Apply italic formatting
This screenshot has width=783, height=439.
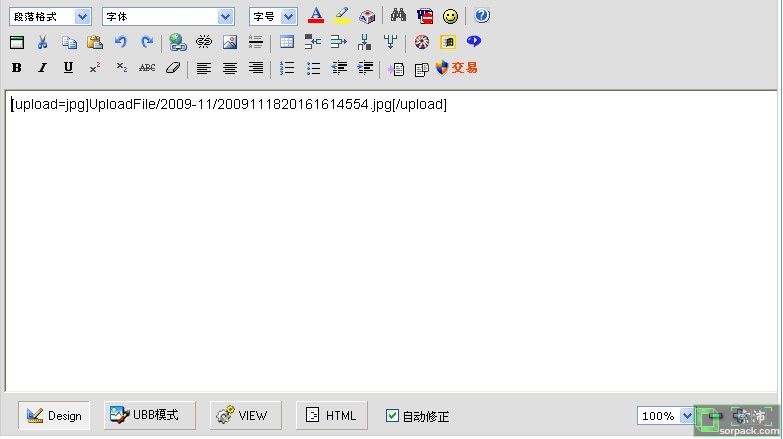pyautogui.click(x=42, y=68)
